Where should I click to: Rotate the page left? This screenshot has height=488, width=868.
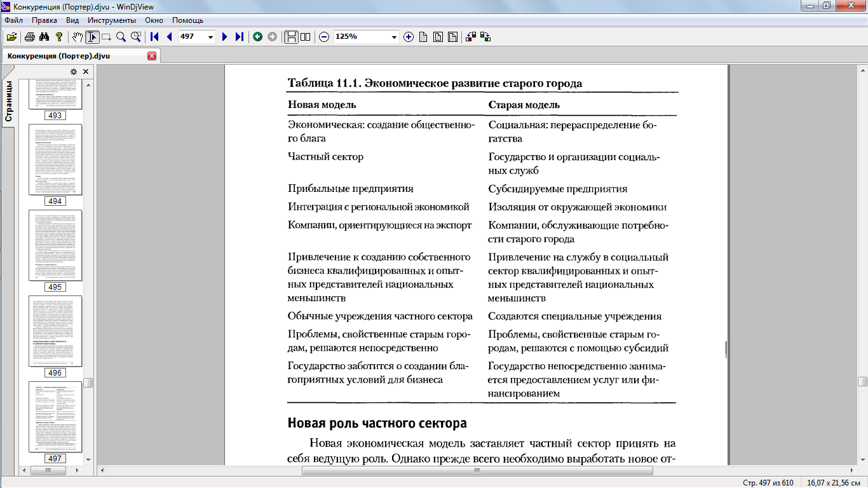pyautogui.click(x=471, y=37)
